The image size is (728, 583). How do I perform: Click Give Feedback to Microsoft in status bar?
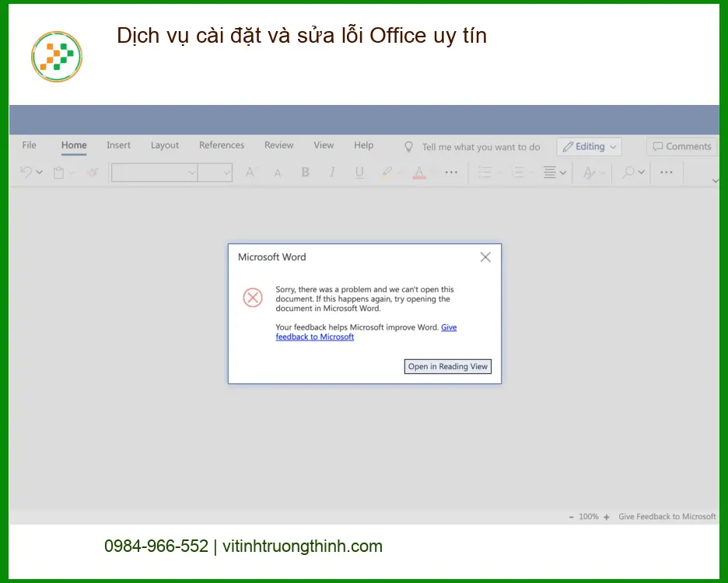(x=667, y=517)
